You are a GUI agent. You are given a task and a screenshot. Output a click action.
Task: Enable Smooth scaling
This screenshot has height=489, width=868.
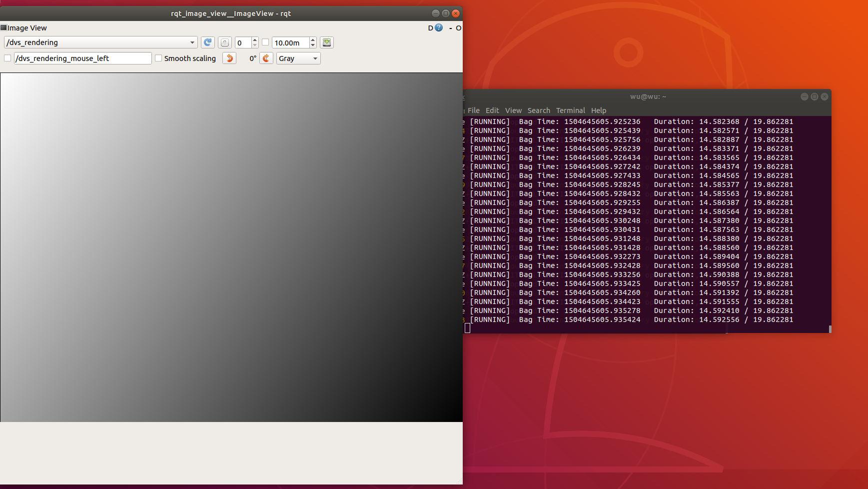[x=158, y=58]
